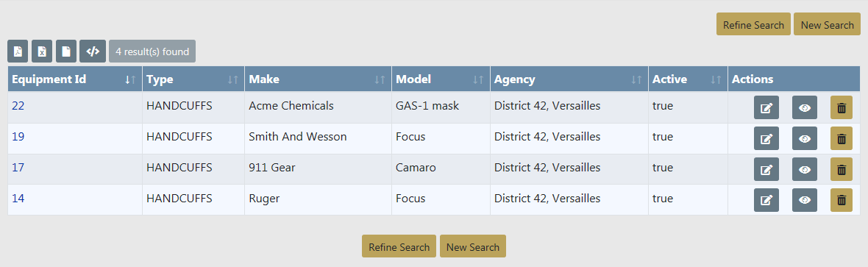Sort table by Equipment Id column
The height and width of the screenshot is (267, 868).
pos(75,79)
